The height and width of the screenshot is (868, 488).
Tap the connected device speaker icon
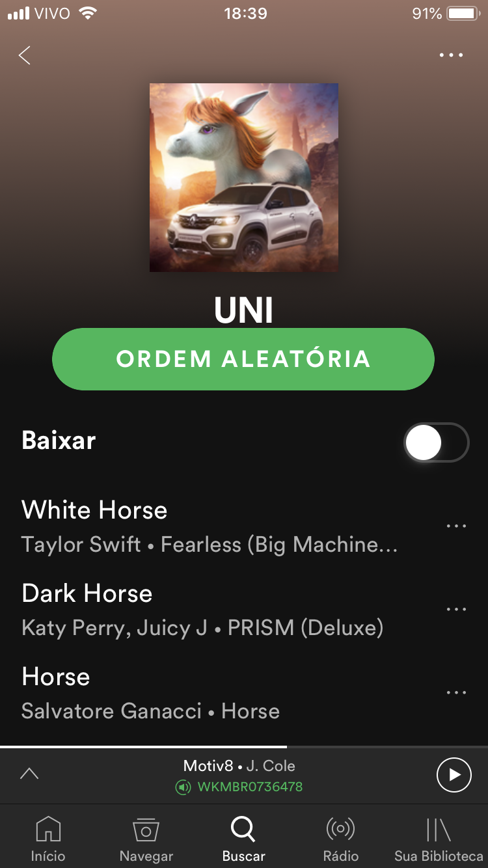[x=183, y=787]
